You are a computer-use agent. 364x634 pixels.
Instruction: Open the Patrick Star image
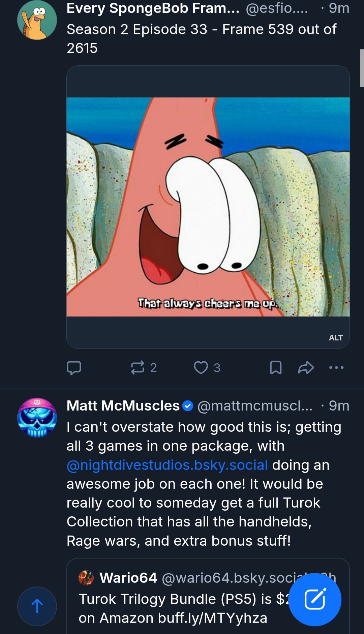pyautogui.click(x=208, y=207)
